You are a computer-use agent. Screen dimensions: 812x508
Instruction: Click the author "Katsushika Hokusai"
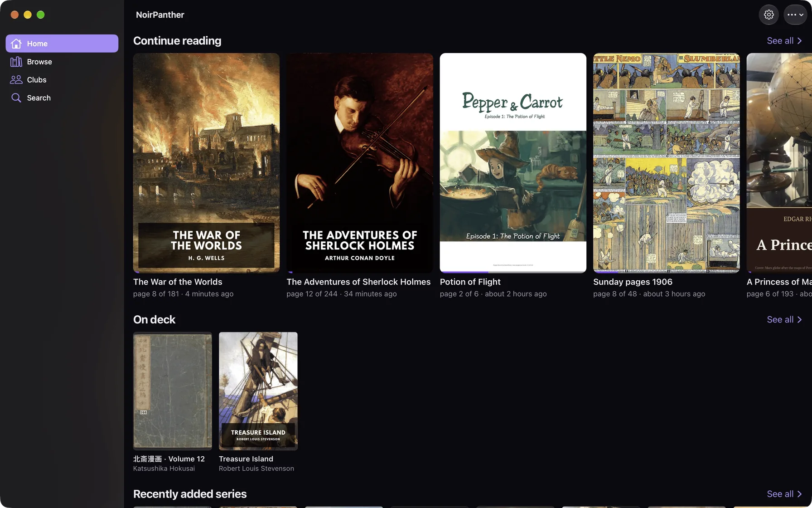(164, 469)
